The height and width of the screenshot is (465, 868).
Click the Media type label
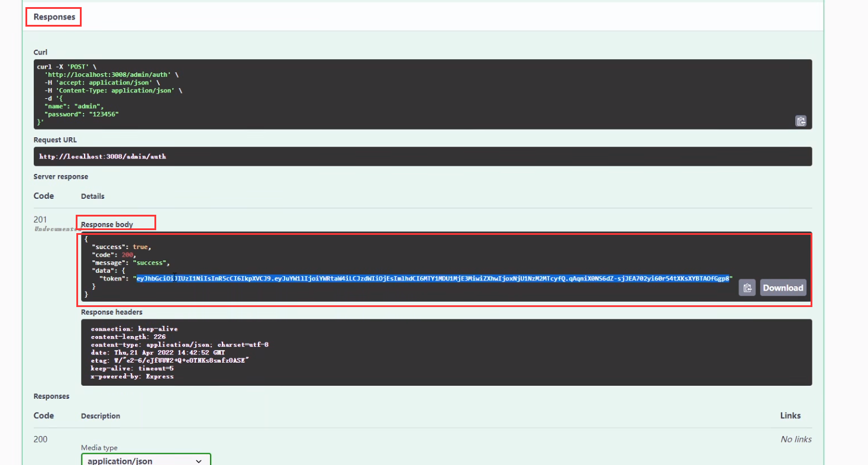tap(99, 448)
